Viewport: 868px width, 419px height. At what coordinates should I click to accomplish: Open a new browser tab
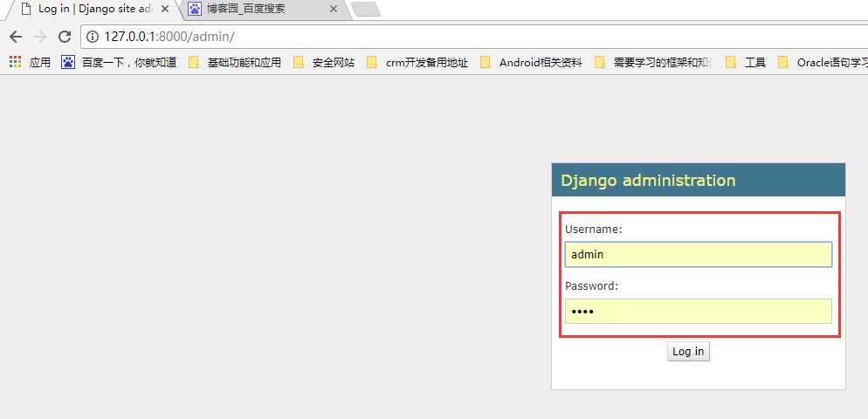tap(365, 10)
